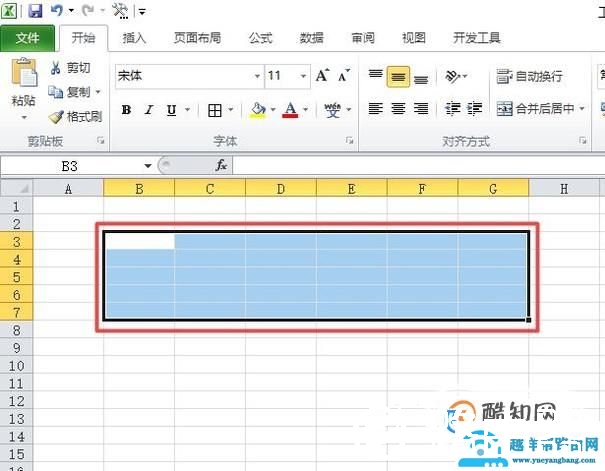Select row 10 header

[17, 365]
